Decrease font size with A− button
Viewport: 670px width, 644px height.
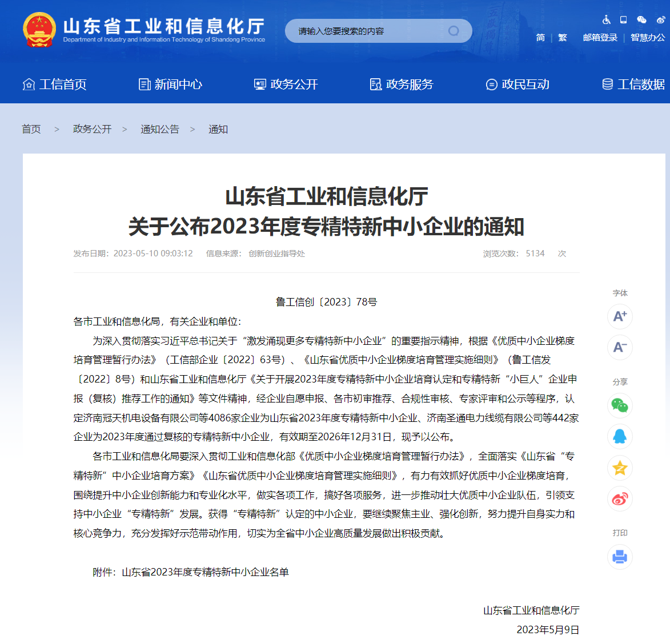coord(620,347)
